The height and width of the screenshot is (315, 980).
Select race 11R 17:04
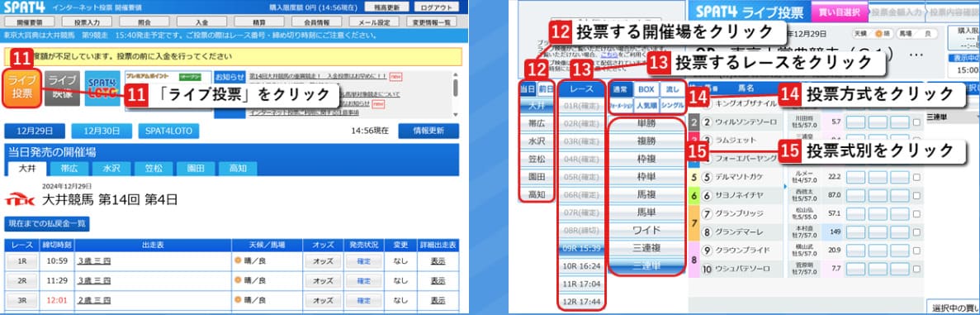click(582, 284)
